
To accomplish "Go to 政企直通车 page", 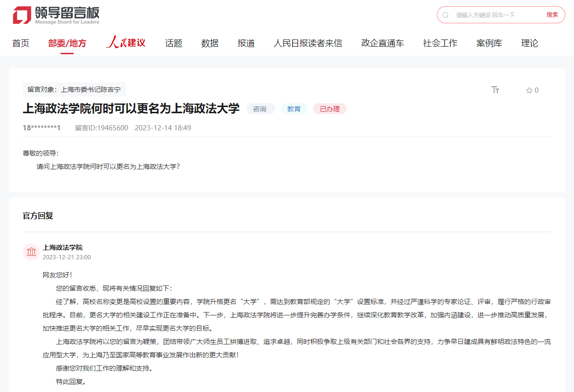I will tap(382, 43).
